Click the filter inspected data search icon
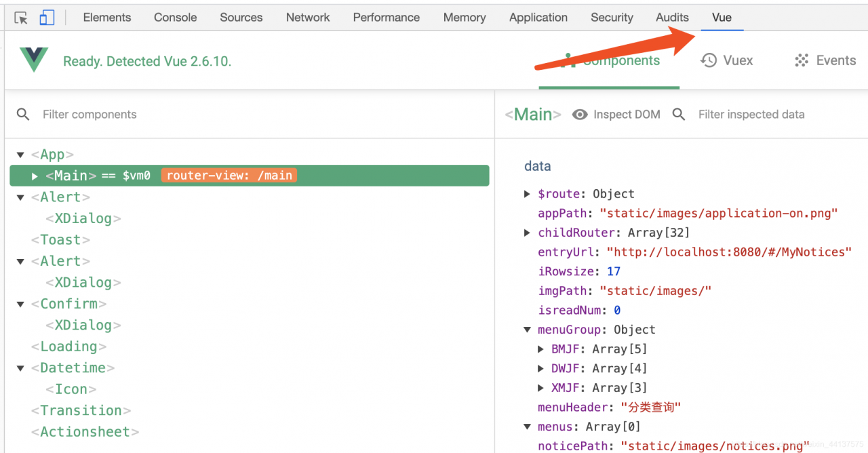 point(679,115)
